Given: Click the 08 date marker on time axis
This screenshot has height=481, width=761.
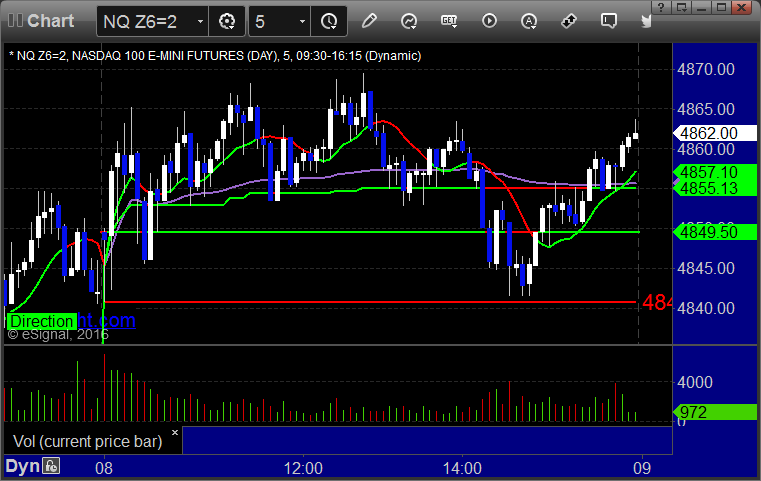Looking at the screenshot, I should pyautogui.click(x=104, y=468).
